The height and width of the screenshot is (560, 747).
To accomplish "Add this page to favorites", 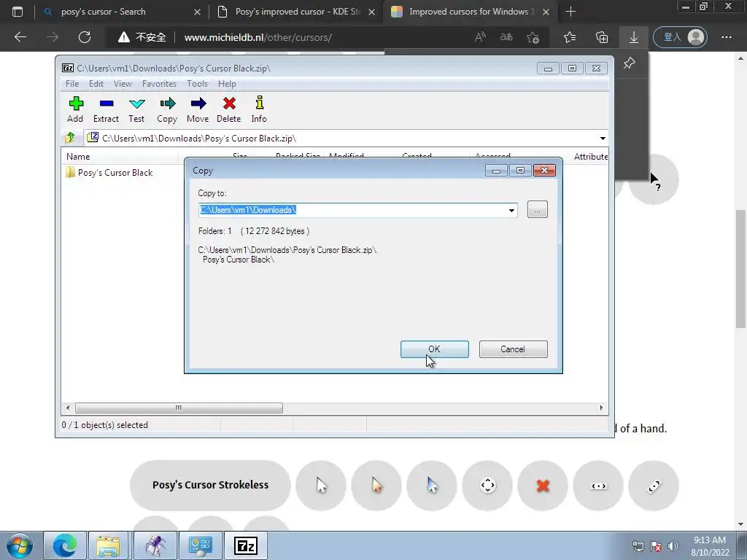I will (533, 37).
